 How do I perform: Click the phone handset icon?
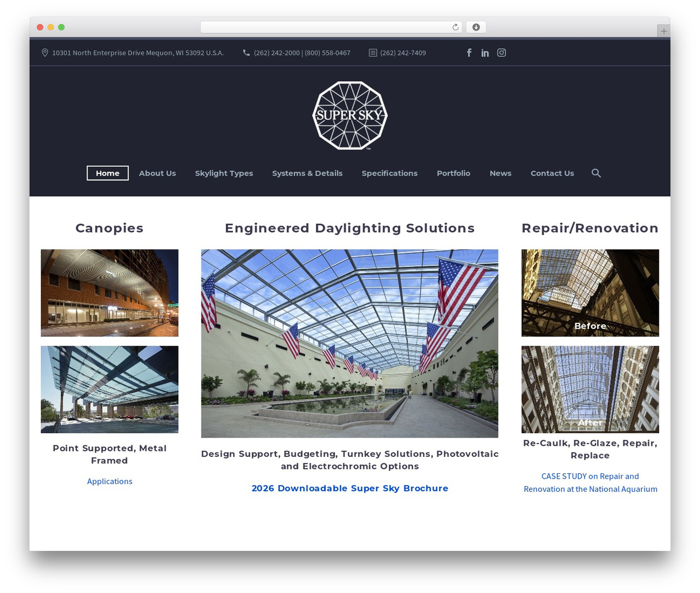(247, 53)
